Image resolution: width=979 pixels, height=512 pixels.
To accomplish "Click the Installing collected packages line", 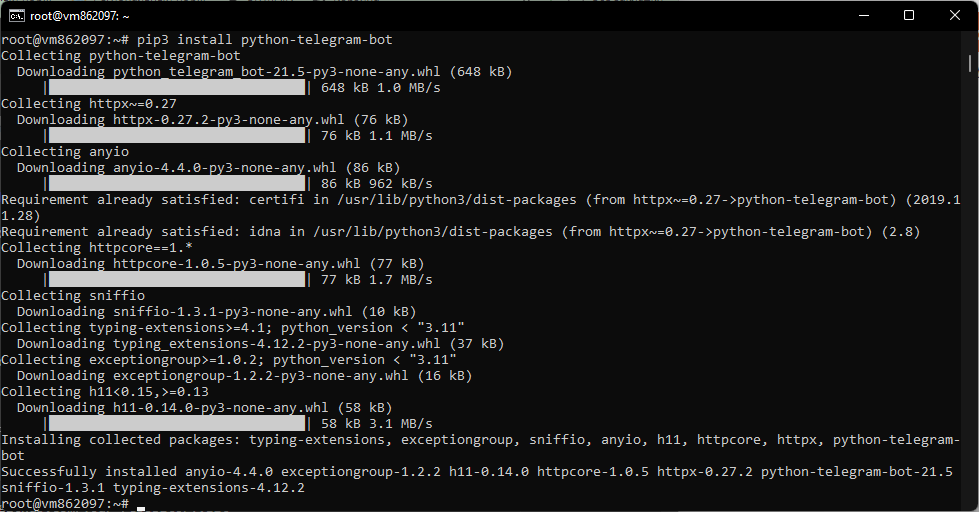I will pyautogui.click(x=480, y=448).
